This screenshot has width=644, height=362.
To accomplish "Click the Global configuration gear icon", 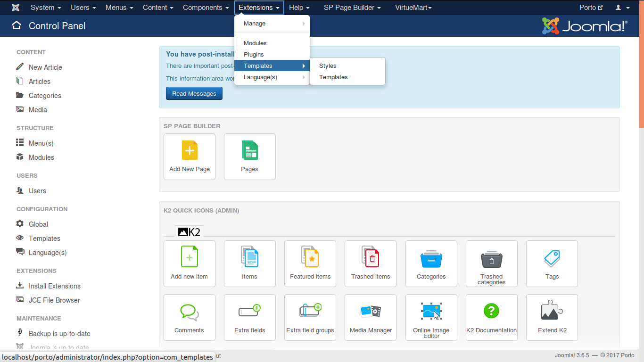I will click(x=20, y=223).
